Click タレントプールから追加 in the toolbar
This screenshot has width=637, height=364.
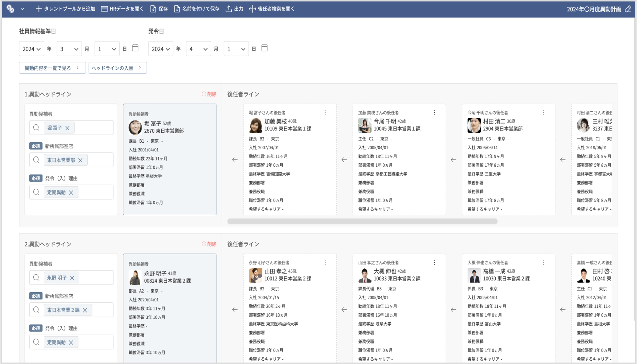65,9
